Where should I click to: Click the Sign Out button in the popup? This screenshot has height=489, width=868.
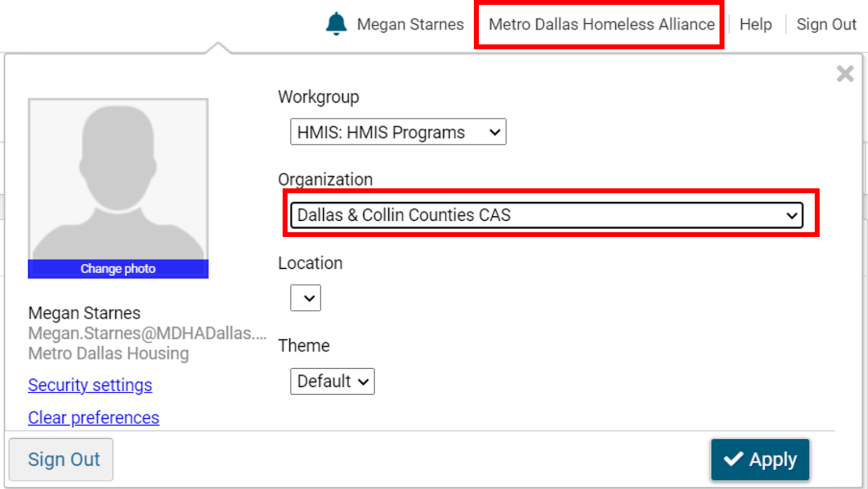click(x=62, y=459)
